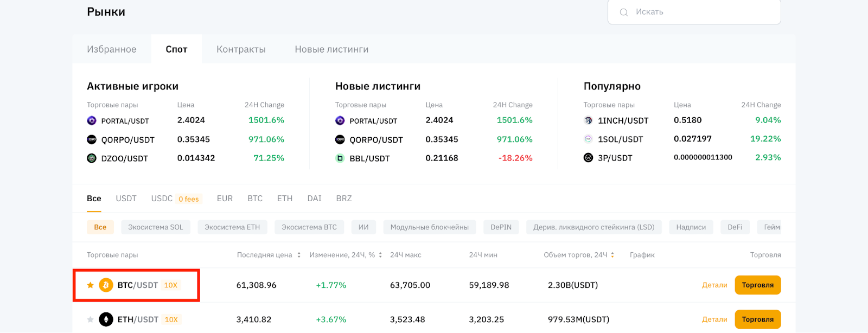Open Детали link for ETH/USDT
The height and width of the screenshot is (333, 868).
(714, 319)
